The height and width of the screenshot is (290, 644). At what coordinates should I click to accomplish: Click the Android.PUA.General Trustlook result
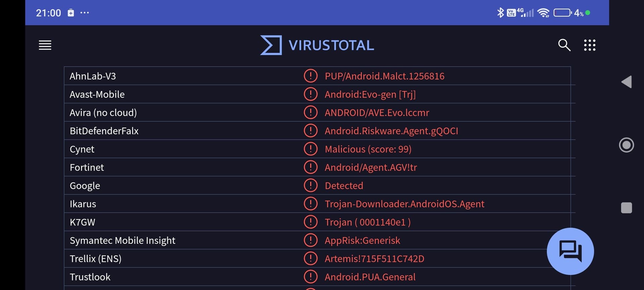(x=370, y=277)
